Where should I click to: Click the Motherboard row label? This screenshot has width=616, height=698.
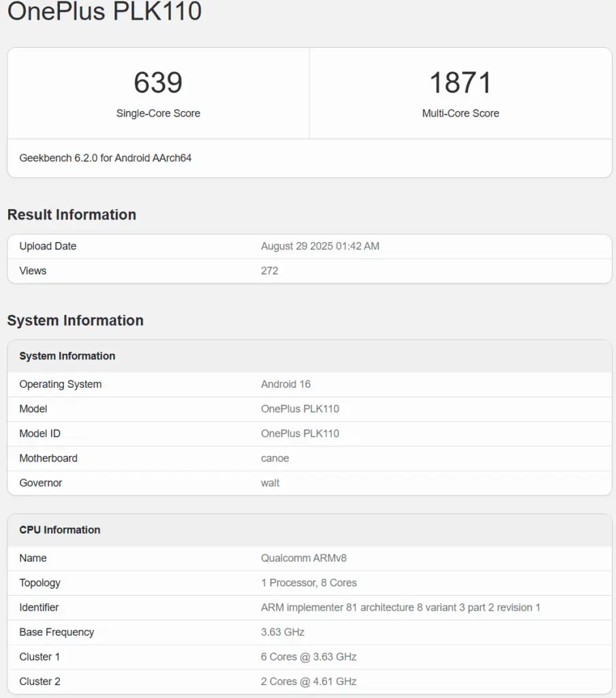48,458
